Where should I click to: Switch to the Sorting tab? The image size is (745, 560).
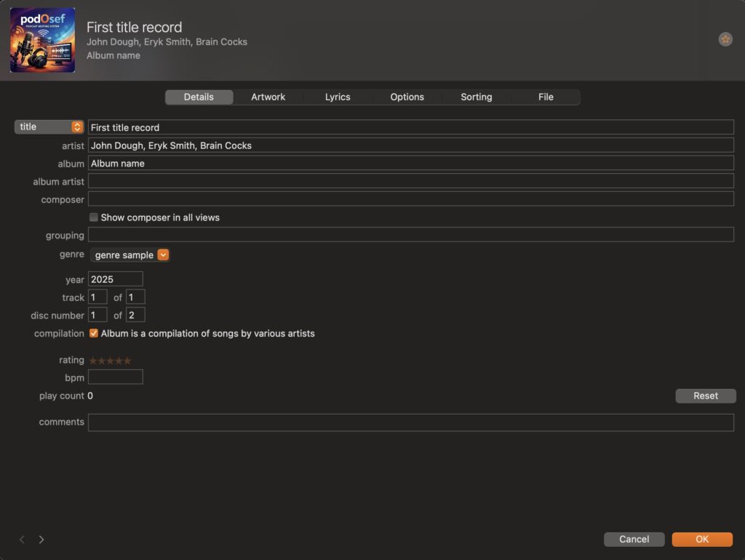pyautogui.click(x=476, y=97)
